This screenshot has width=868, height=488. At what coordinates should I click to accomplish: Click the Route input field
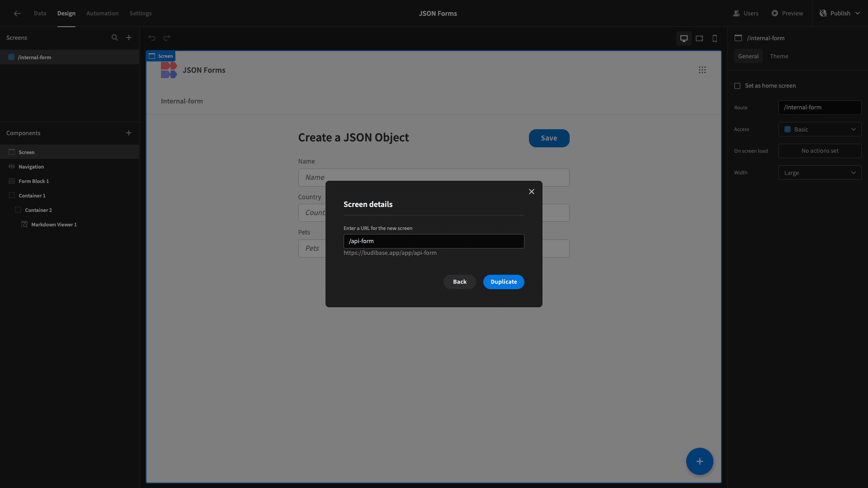[820, 108]
